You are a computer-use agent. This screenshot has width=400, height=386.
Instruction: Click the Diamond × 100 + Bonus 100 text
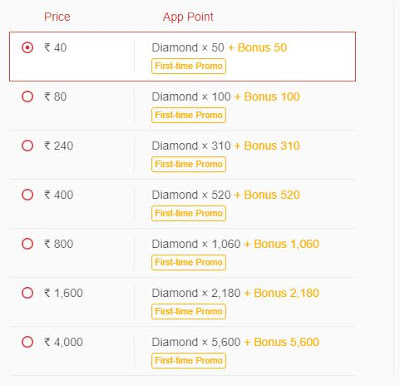point(226,97)
